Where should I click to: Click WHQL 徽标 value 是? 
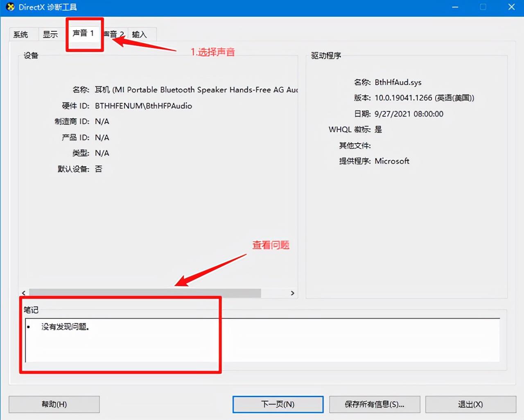[378, 129]
